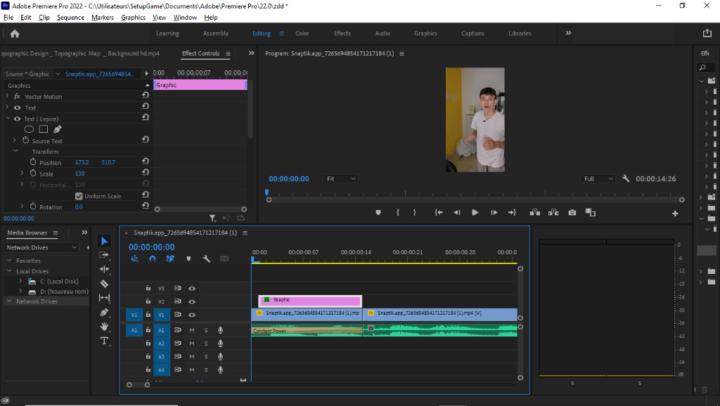Image resolution: width=720 pixels, height=406 pixels.
Task: Click the Home icon in the workspace bar
Action: click(x=14, y=33)
